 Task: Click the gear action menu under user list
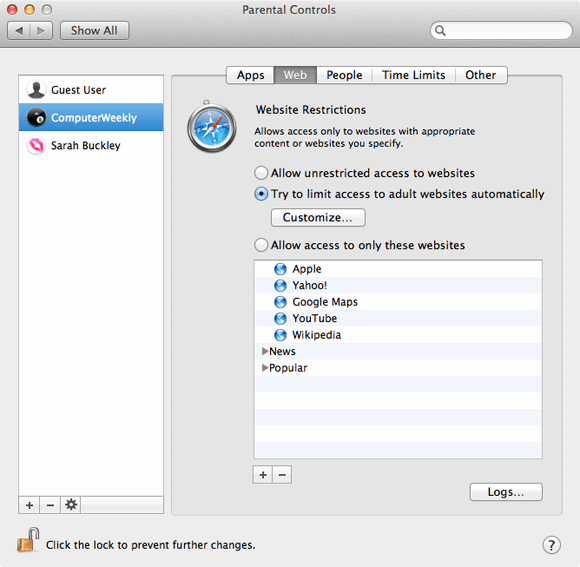[71, 504]
